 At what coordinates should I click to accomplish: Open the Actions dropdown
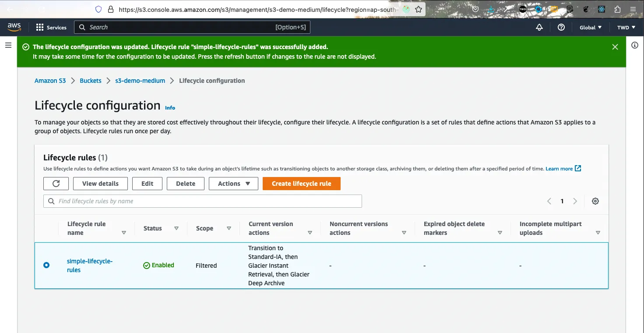click(233, 184)
